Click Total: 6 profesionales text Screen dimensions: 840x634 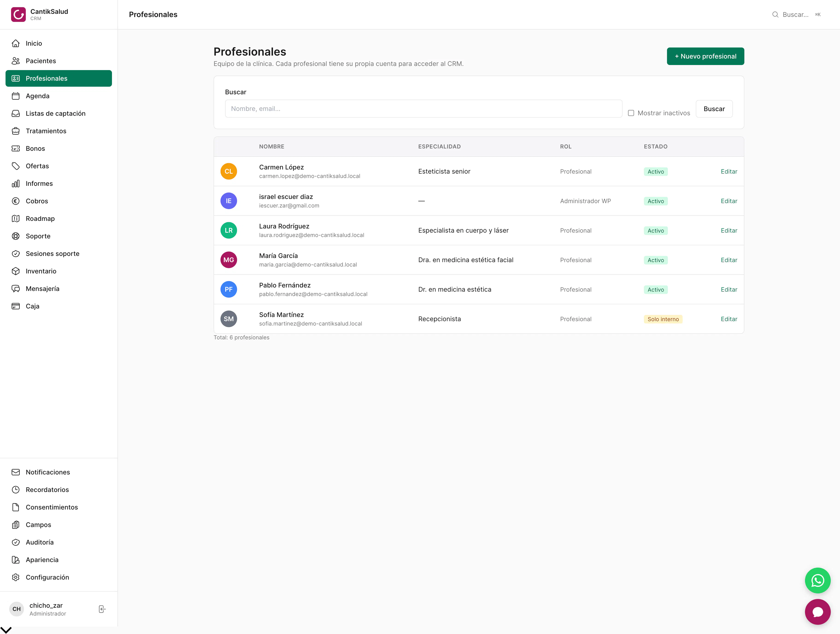[x=241, y=338]
